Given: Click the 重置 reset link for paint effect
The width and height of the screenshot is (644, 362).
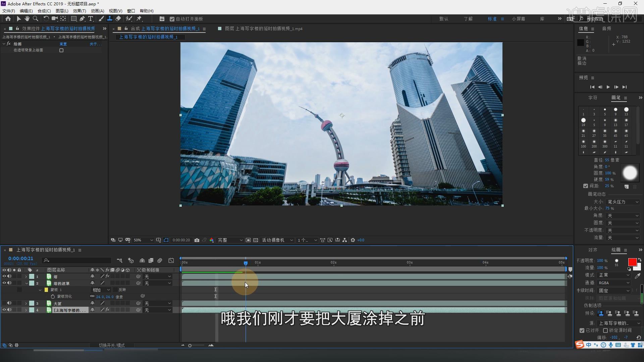Looking at the screenshot, I should [x=63, y=44].
